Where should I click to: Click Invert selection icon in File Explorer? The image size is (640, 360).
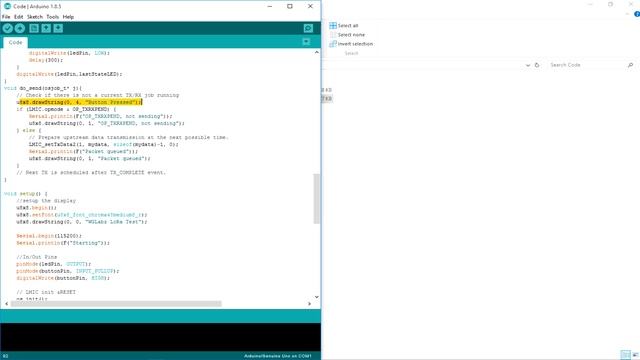click(x=333, y=44)
